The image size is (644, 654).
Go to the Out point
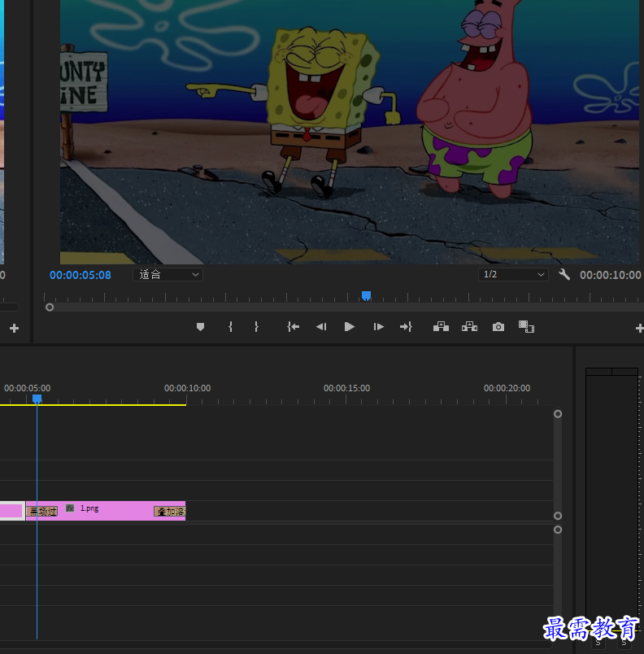[406, 327]
